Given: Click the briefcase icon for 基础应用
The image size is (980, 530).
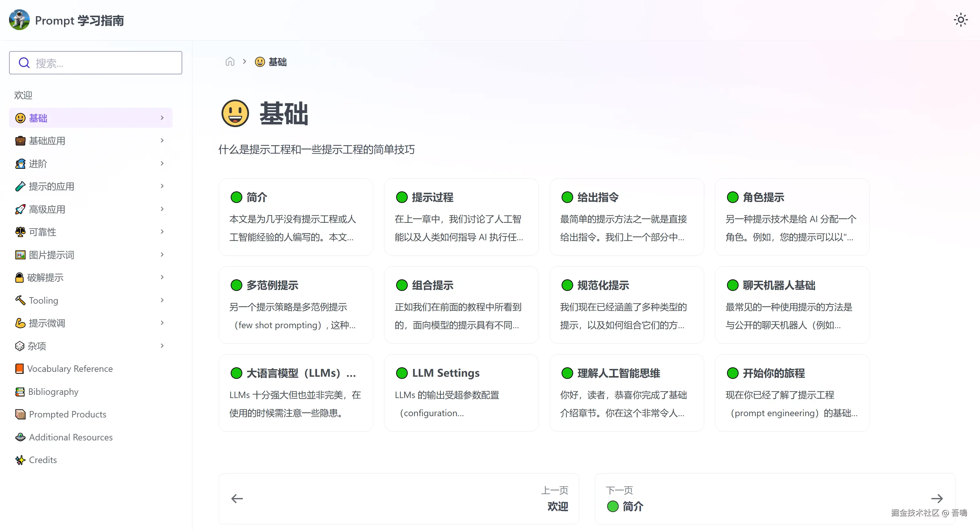Looking at the screenshot, I should pos(20,141).
